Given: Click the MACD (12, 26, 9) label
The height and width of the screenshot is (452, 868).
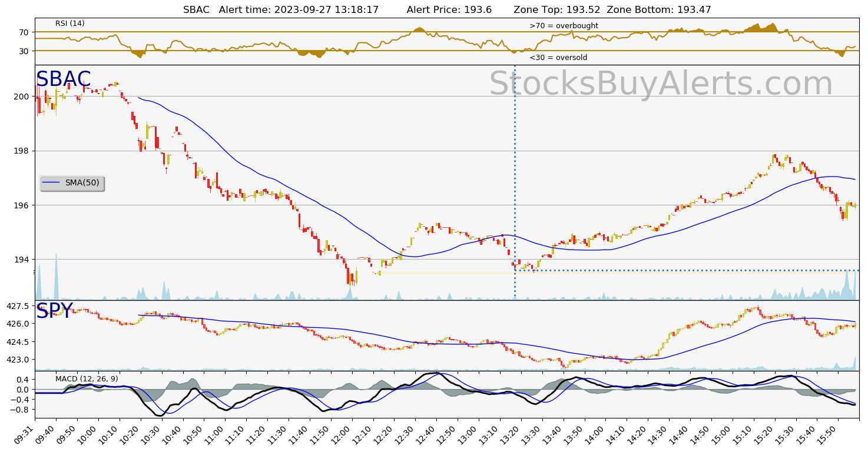Looking at the screenshot, I should coord(87,379).
